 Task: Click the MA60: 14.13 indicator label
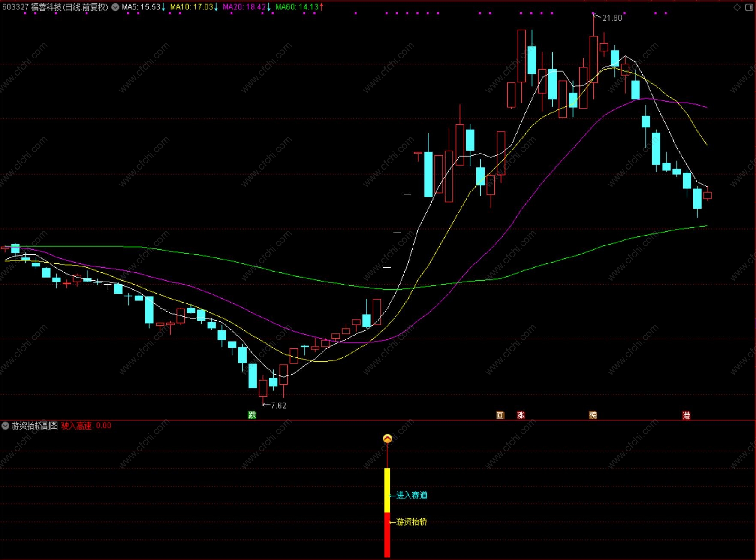[297, 7]
